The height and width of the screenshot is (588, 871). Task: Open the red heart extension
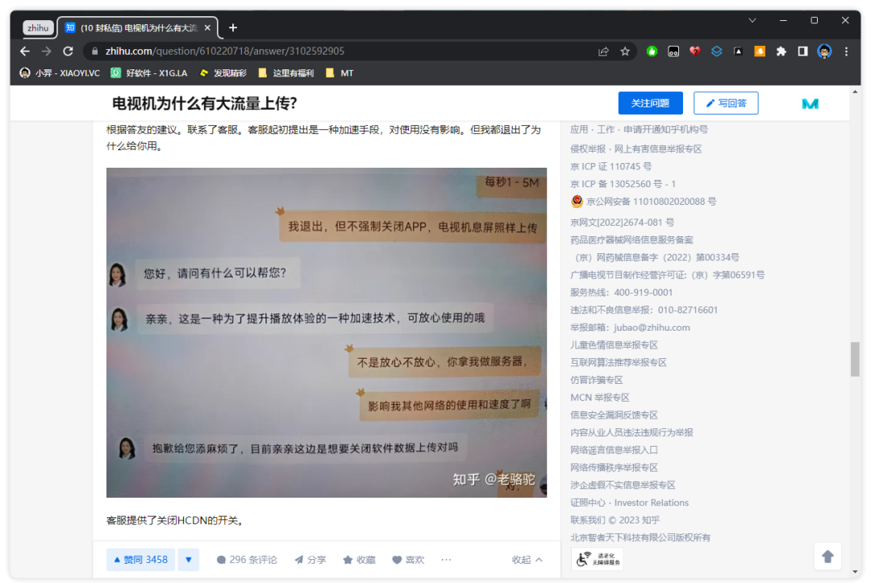click(x=694, y=51)
